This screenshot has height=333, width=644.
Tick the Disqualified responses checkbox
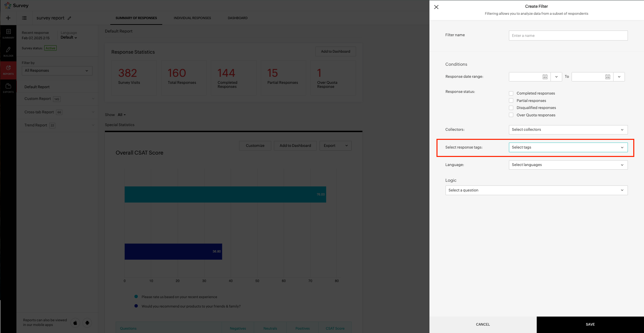tap(511, 108)
